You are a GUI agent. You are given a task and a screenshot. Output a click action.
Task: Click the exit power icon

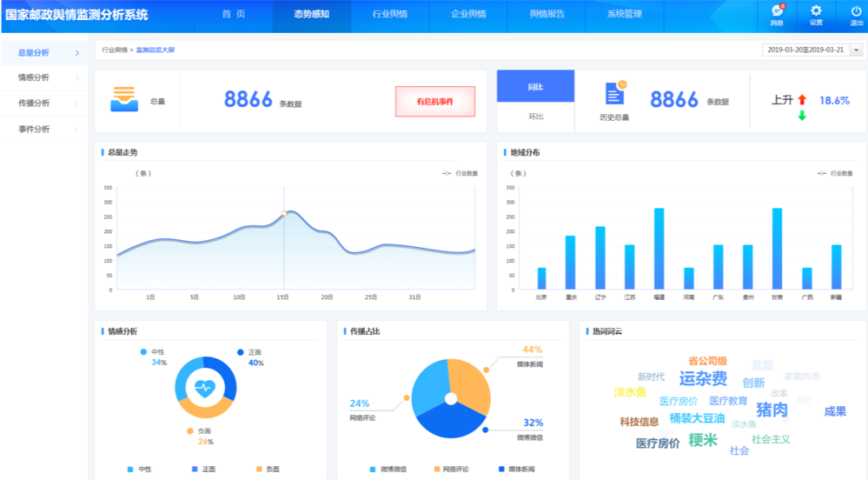tap(856, 11)
